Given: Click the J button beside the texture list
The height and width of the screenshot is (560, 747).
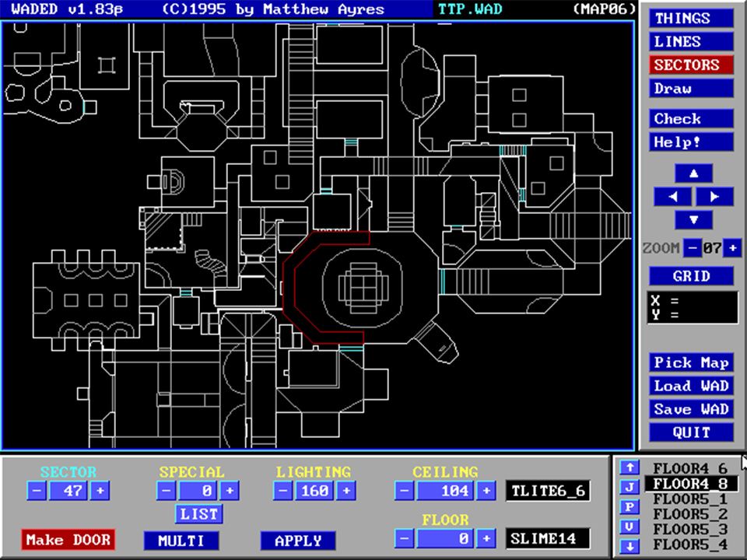Looking at the screenshot, I should coord(629,488).
